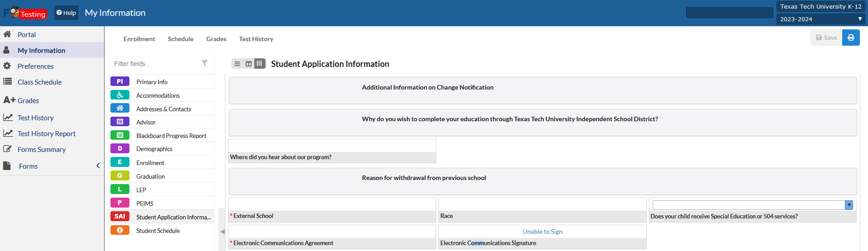Open Test History in the sidebar

tap(35, 118)
